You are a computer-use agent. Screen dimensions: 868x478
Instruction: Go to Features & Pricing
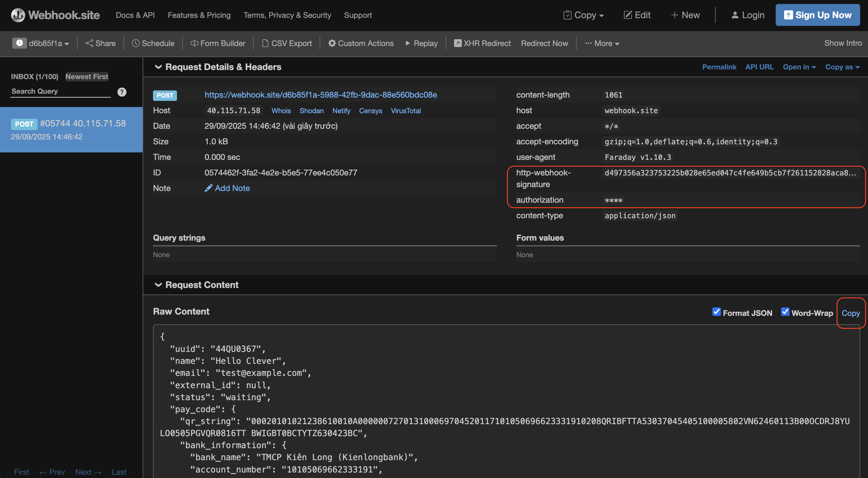199,15
